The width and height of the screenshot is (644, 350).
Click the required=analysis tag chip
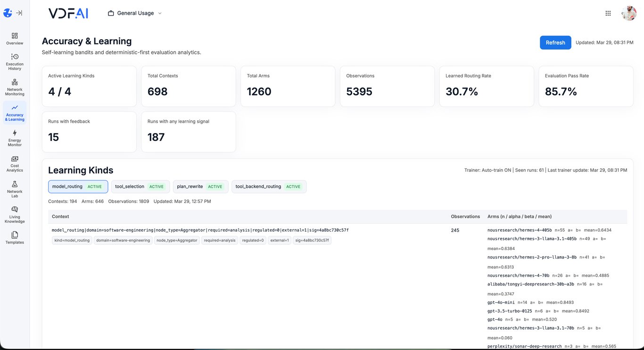tap(220, 241)
